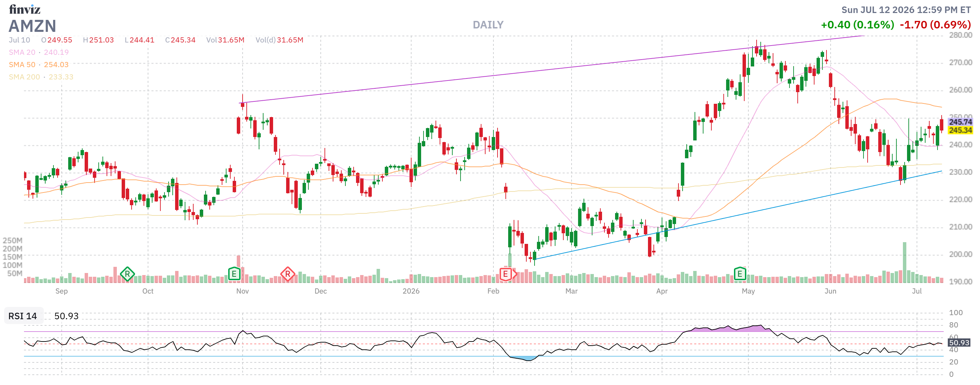The image size is (980, 385).
Task: Click the -1.70 (0.69%) change text
Action: tap(935, 25)
